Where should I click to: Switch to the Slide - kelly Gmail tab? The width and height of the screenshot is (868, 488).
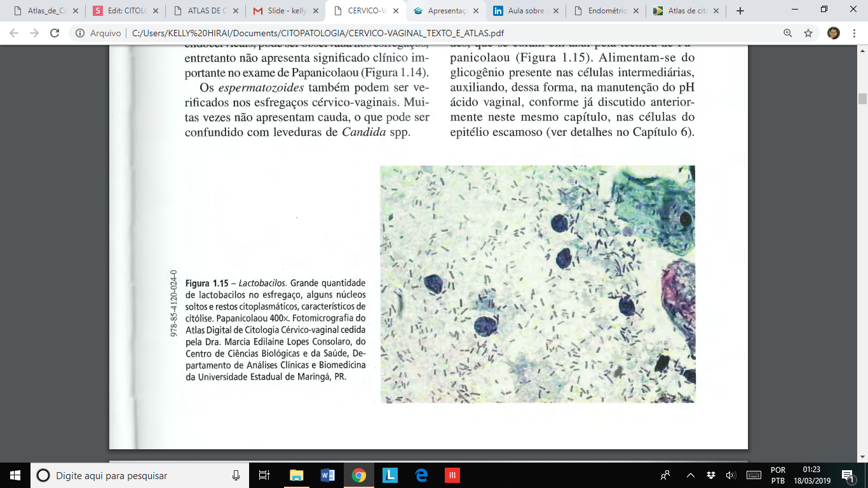(x=284, y=11)
